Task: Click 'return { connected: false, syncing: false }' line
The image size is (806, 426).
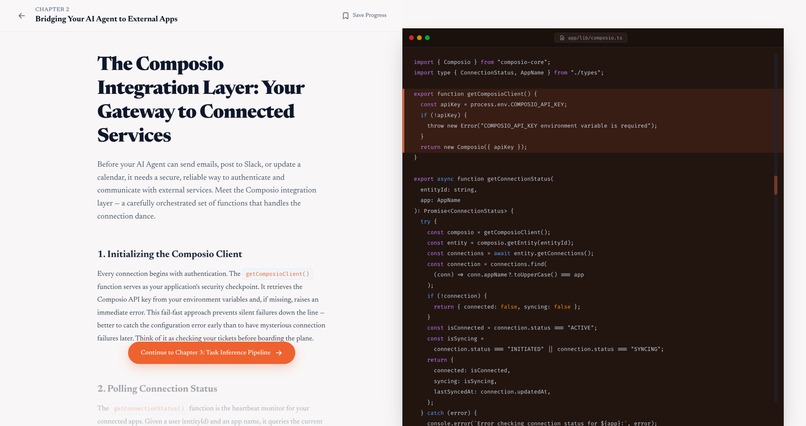Action: tap(506, 307)
